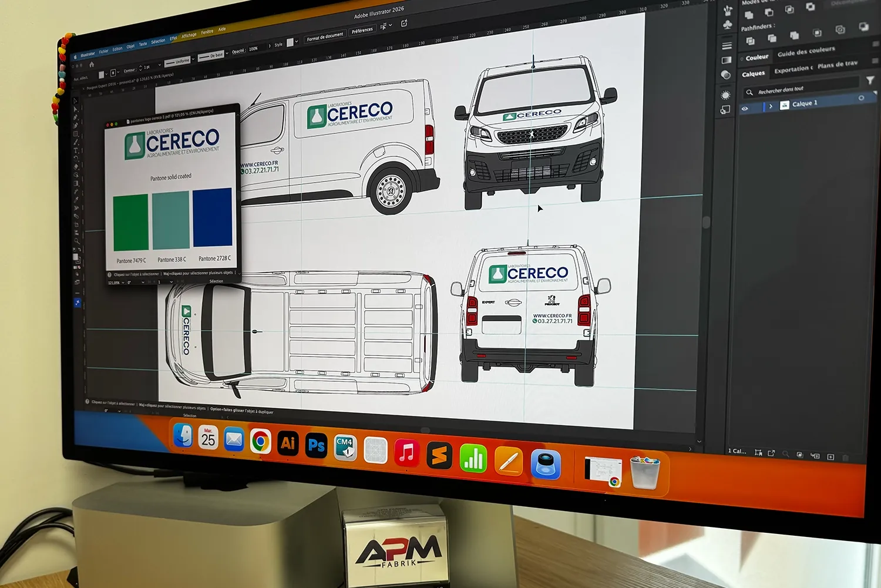Switch to the Guide des couleurs tab
This screenshot has width=881, height=588.
click(806, 52)
